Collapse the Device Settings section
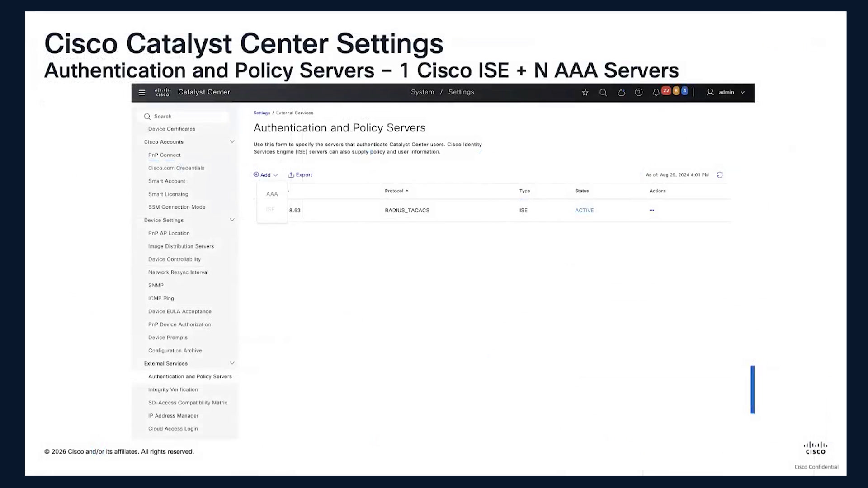This screenshot has height=488, width=868. 232,220
